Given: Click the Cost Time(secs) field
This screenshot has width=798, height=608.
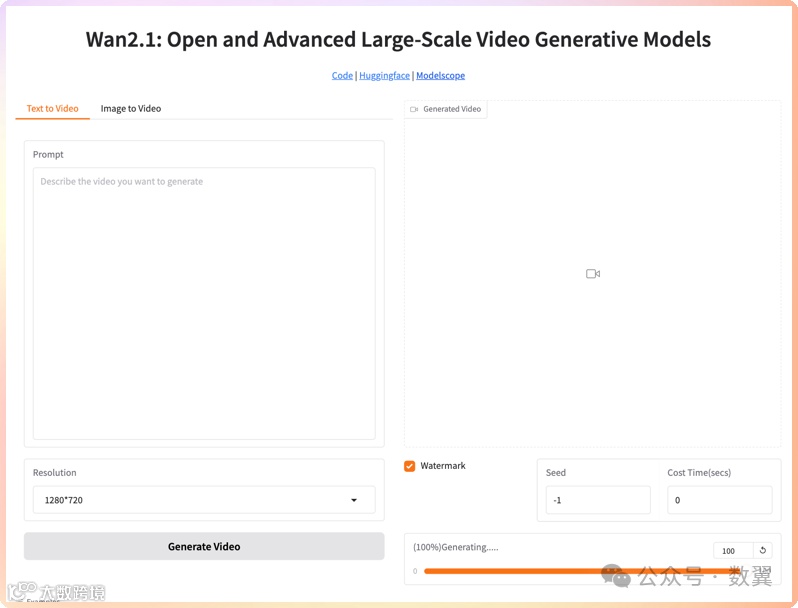Looking at the screenshot, I should point(720,500).
